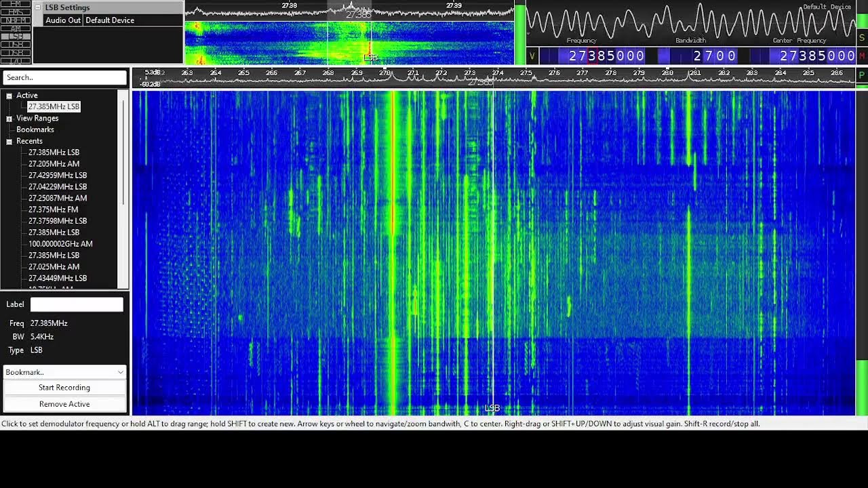
Task: Open the Bookmark.. dropdown
Action: coord(64,372)
